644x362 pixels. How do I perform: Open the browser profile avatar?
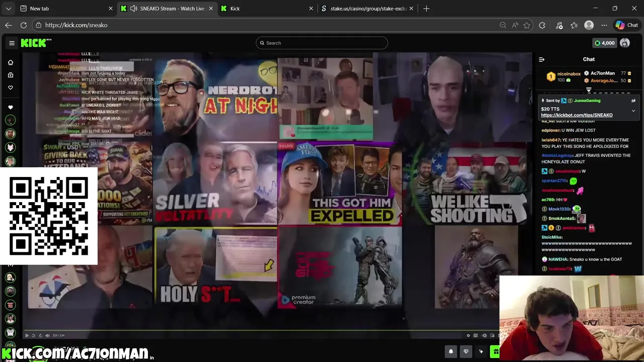tap(589, 25)
